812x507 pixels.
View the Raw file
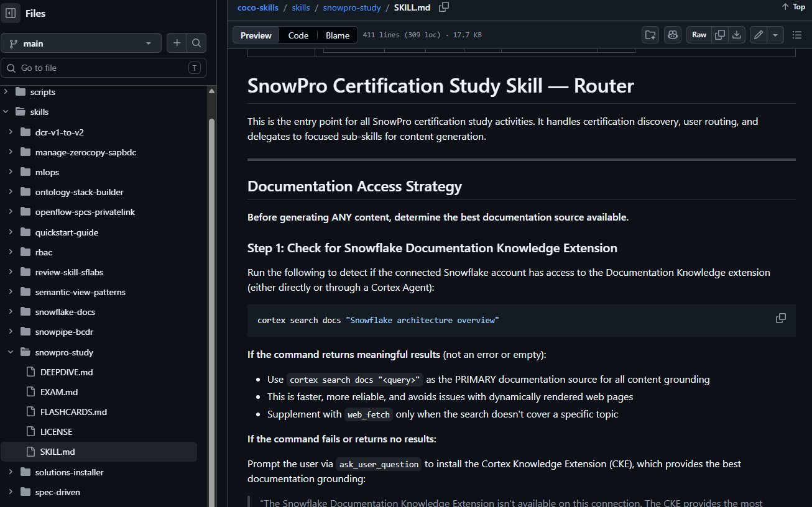699,35
